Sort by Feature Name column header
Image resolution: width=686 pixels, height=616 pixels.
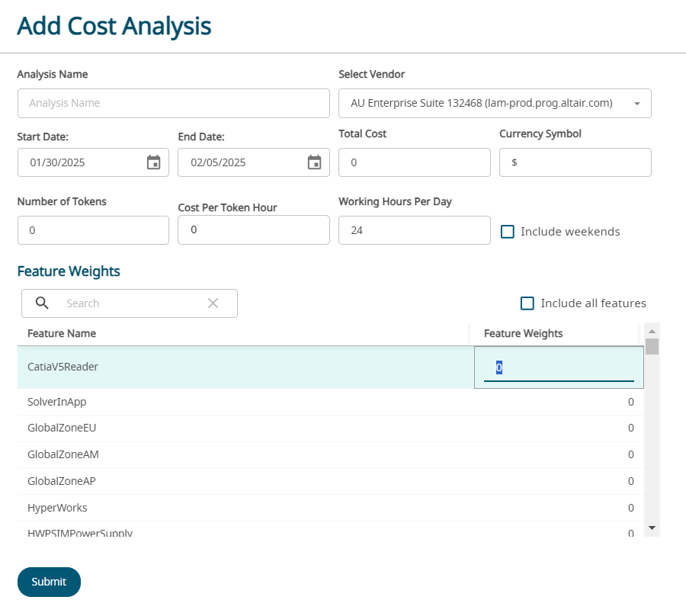[x=62, y=334]
